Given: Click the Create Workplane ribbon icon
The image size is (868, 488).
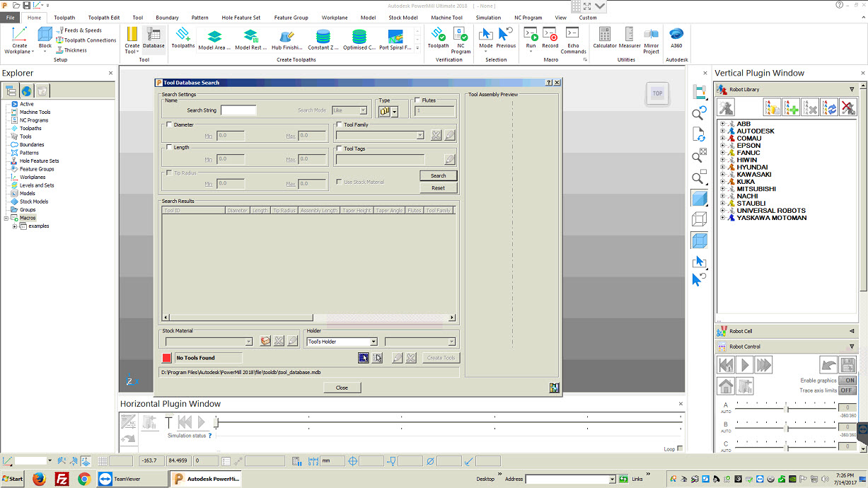Looking at the screenshot, I should (20, 40).
